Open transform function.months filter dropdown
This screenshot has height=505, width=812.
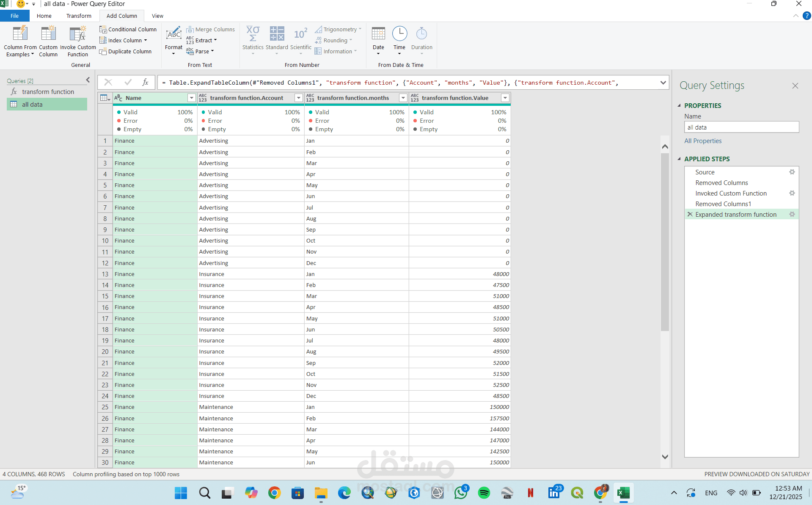click(403, 98)
